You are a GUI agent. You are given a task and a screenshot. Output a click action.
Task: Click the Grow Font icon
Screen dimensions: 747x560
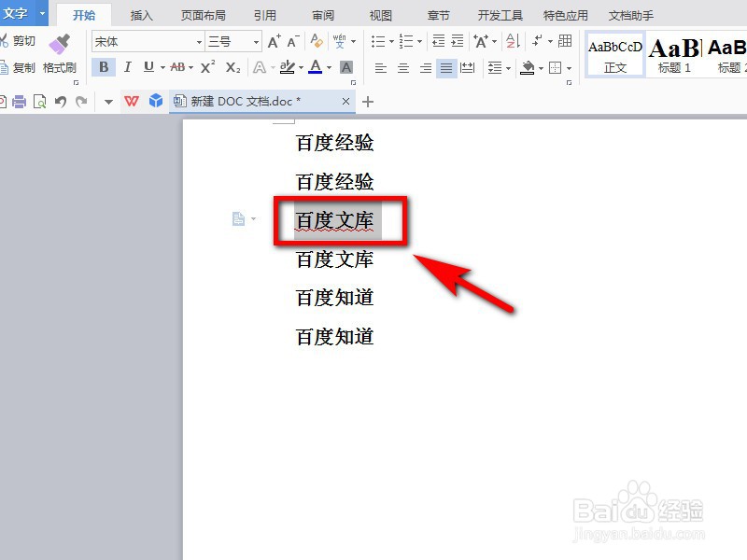coord(274,41)
